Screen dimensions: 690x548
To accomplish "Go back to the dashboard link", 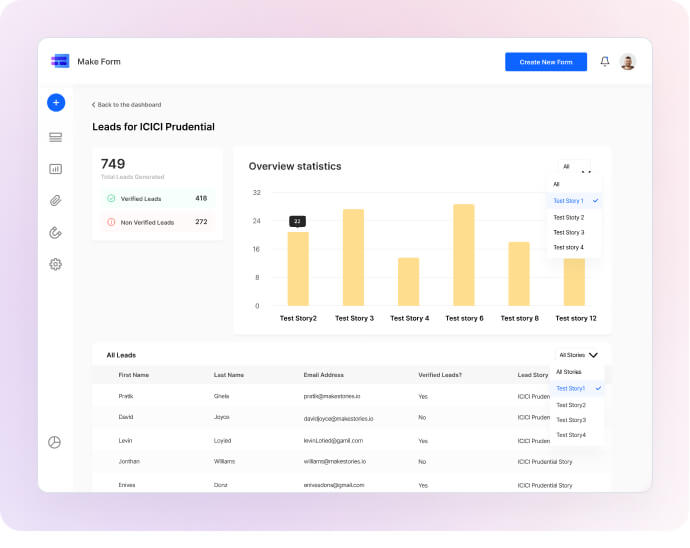I will [x=127, y=105].
